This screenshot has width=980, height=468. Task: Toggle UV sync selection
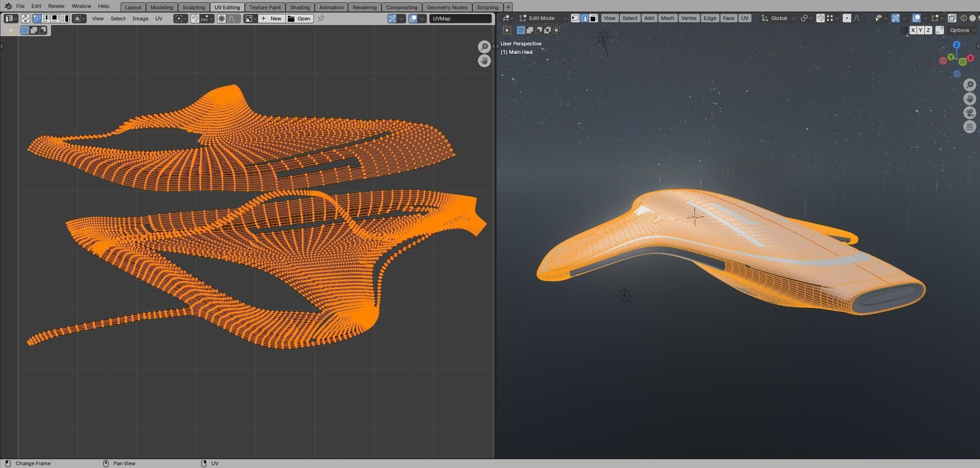(25, 19)
